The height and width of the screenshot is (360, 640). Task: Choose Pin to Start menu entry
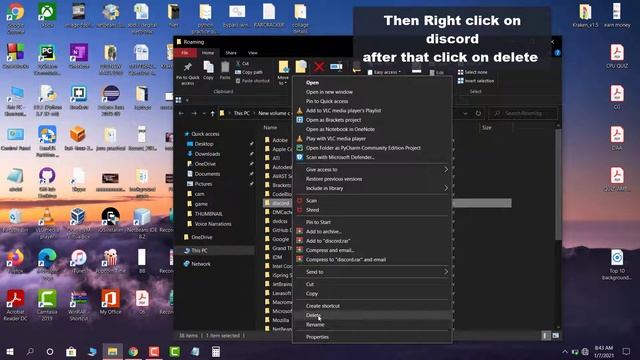click(372, 222)
